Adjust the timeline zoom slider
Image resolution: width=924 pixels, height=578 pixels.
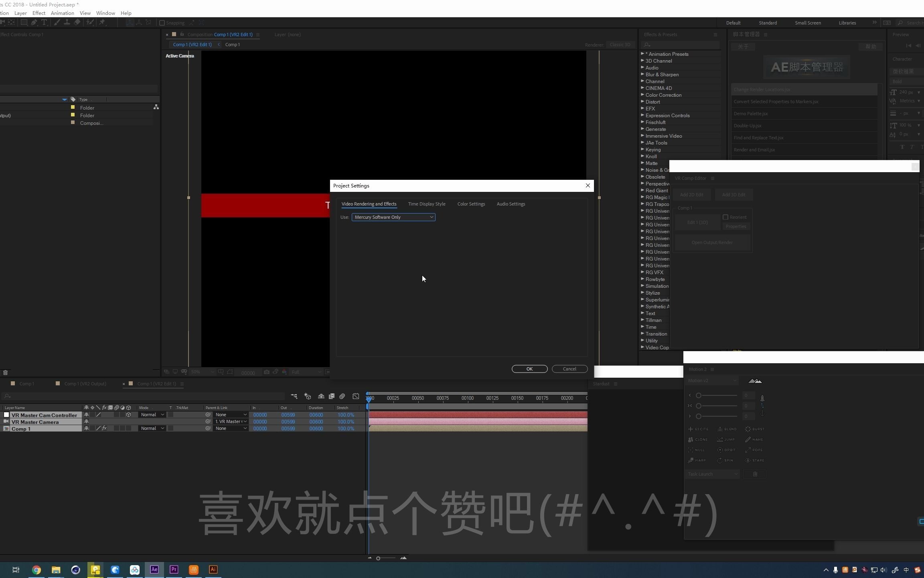(x=378, y=558)
